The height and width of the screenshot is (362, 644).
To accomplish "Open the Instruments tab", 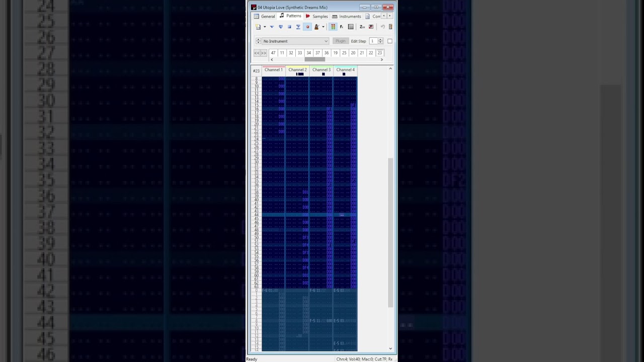I will (x=347, y=16).
